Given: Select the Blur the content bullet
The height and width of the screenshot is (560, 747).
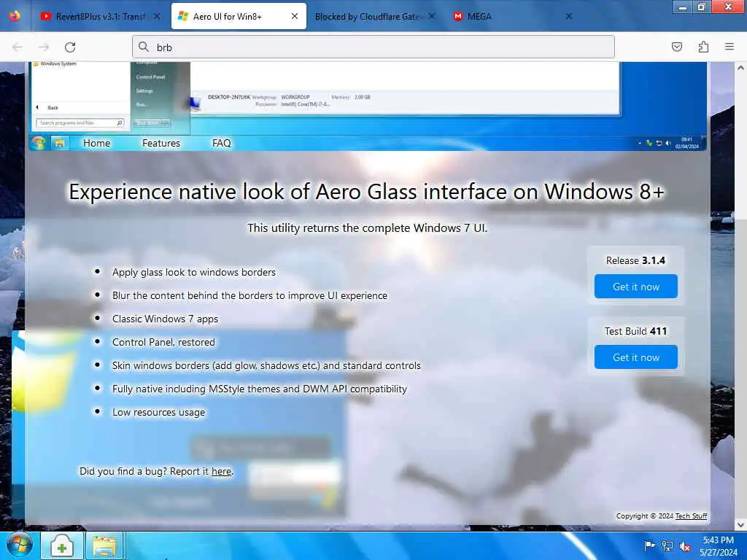Looking at the screenshot, I should [x=249, y=295].
